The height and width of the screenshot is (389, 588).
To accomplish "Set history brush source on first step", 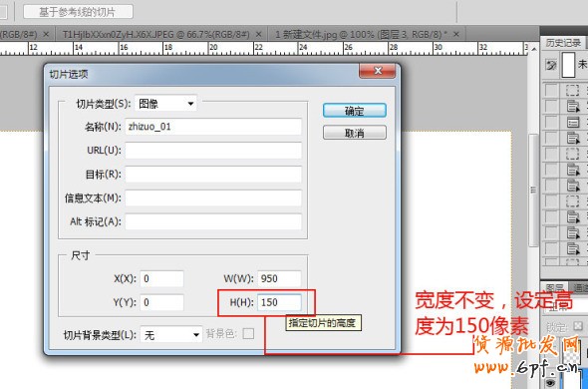I will coord(551,90).
